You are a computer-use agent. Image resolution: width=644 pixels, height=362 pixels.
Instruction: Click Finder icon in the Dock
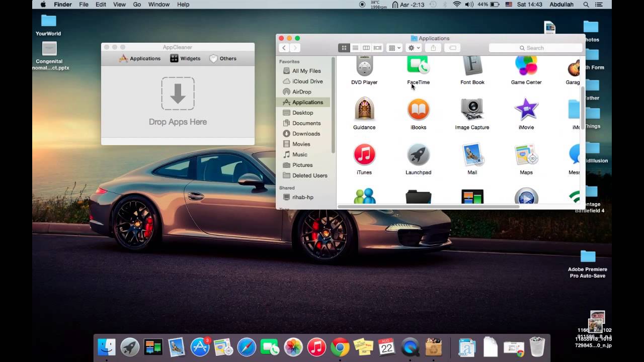107,347
